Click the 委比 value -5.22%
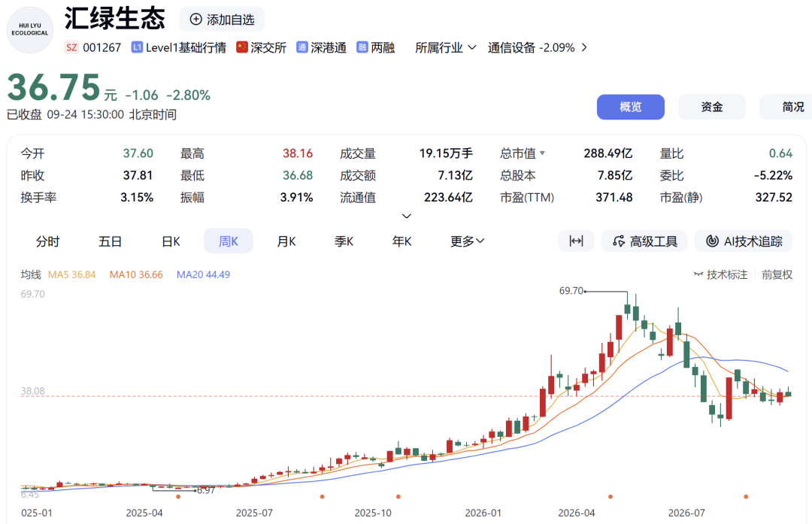812x524 pixels. [x=773, y=175]
